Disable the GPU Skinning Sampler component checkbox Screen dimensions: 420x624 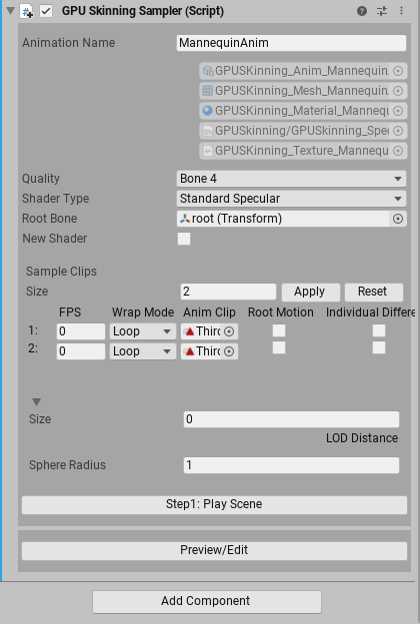click(46, 11)
